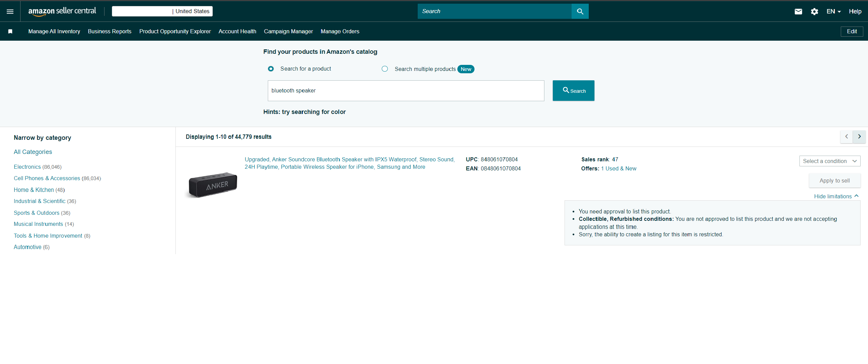Click the Help link
Viewport: 868px width, 364px height.
pos(855,11)
